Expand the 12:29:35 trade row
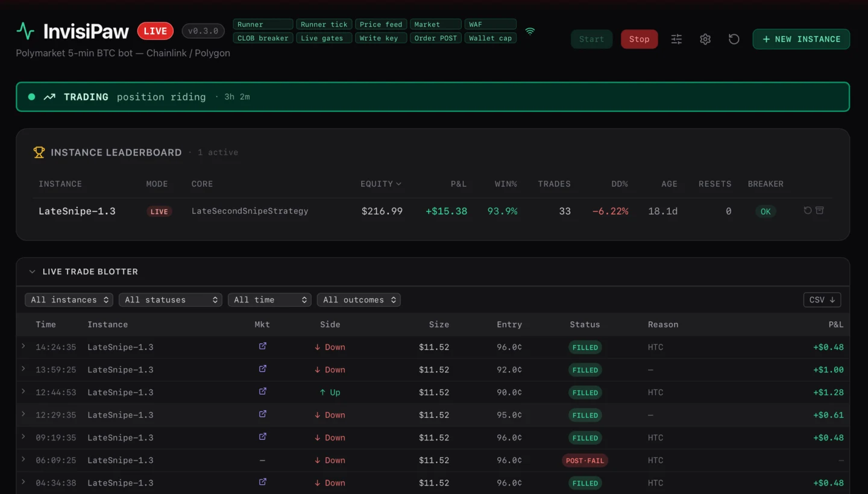Image resolution: width=868 pixels, height=494 pixels. pyautogui.click(x=24, y=413)
